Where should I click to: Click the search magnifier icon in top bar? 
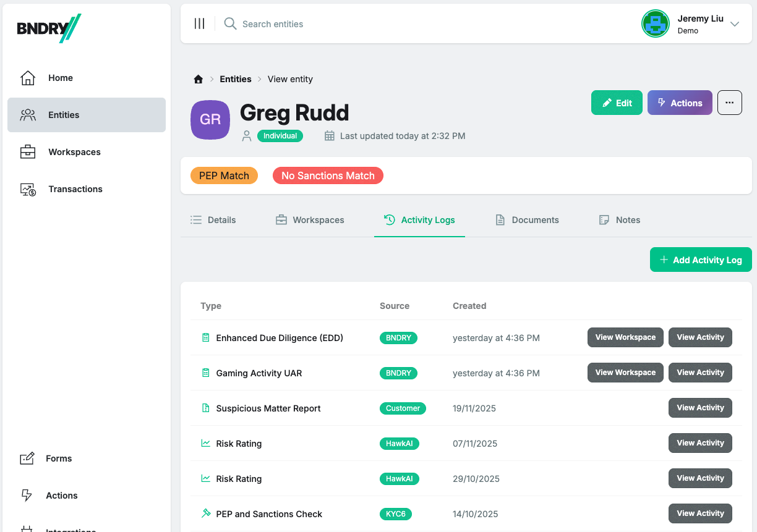[229, 23]
